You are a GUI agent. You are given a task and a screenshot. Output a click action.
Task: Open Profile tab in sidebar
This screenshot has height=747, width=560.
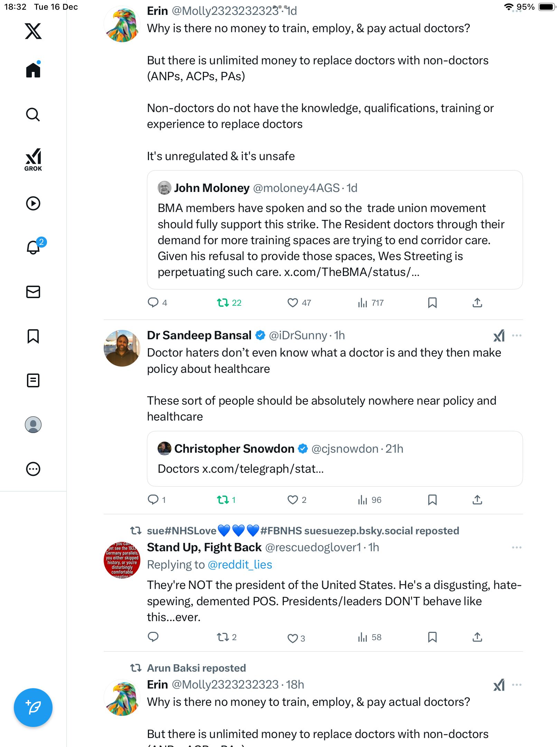coord(33,425)
